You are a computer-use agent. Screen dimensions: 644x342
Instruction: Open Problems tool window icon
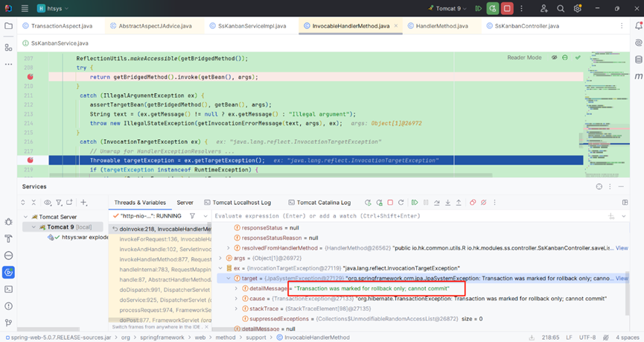pyautogui.click(x=8, y=305)
